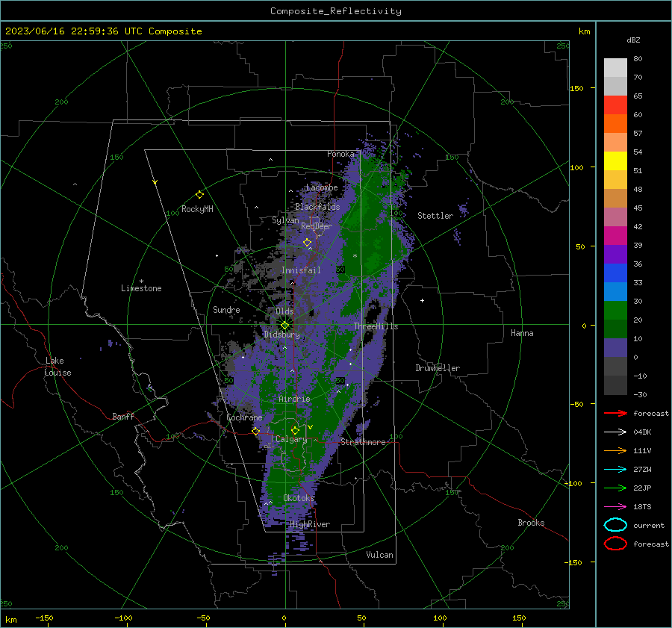672x628 pixels.
Task: Click the Sundre label
Action: [x=226, y=309]
